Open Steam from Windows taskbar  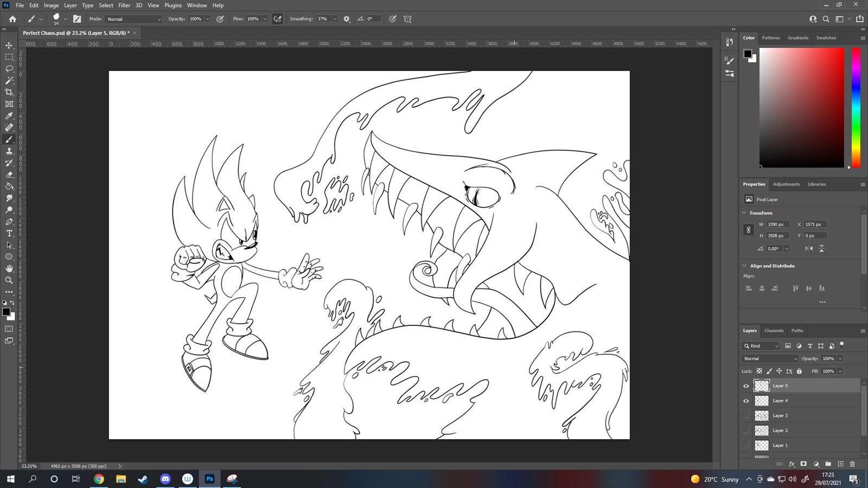tap(143, 479)
